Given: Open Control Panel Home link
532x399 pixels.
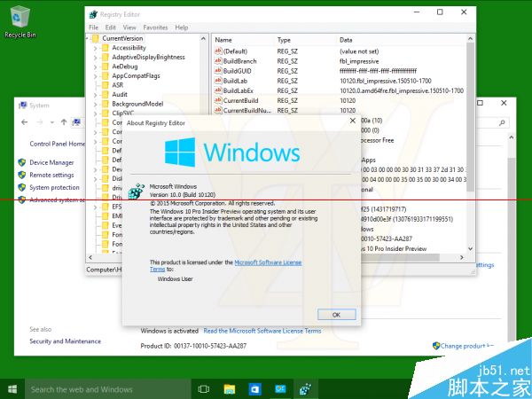Looking at the screenshot, I should (x=57, y=144).
